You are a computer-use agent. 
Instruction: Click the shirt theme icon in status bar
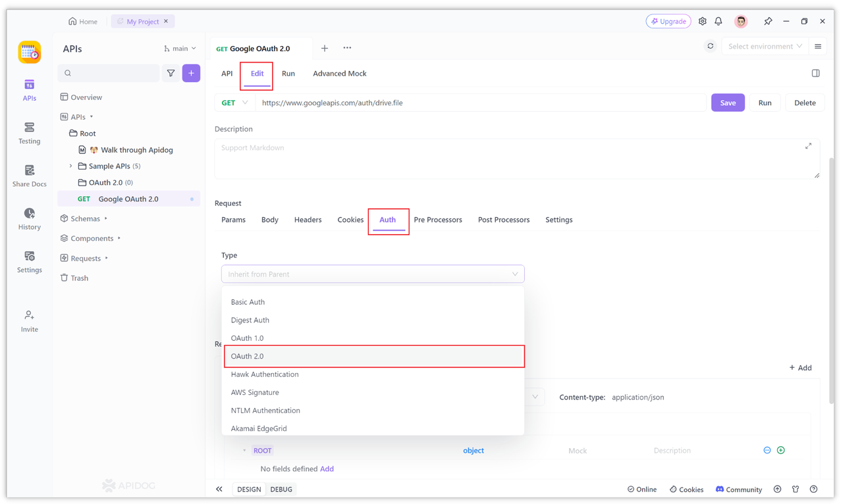796,489
